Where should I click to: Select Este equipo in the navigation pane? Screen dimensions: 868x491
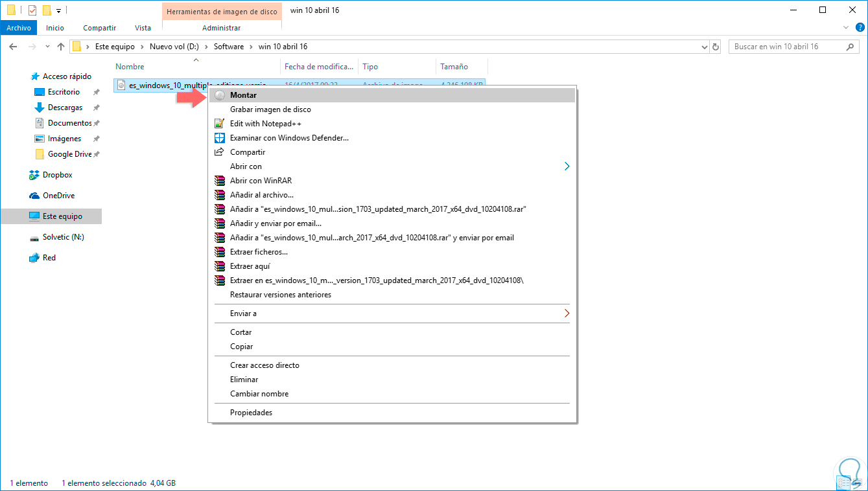tap(51, 216)
